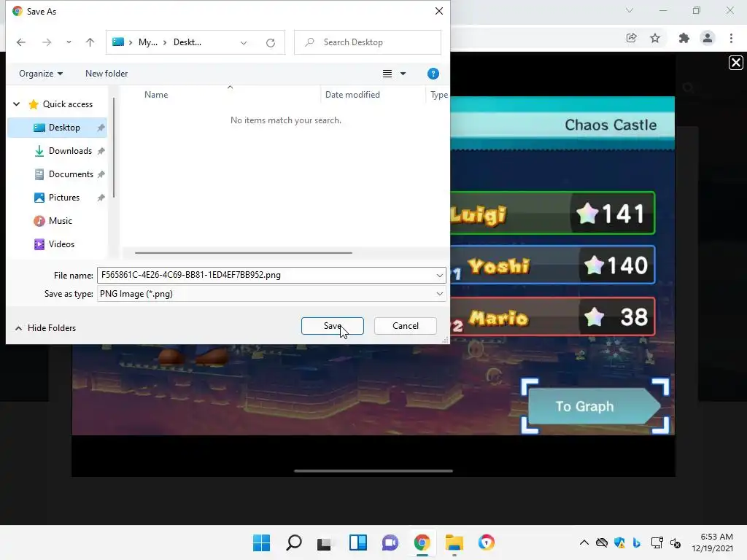Open Chrome tab search chevron
This screenshot has height=560, width=747.
(x=630, y=10)
